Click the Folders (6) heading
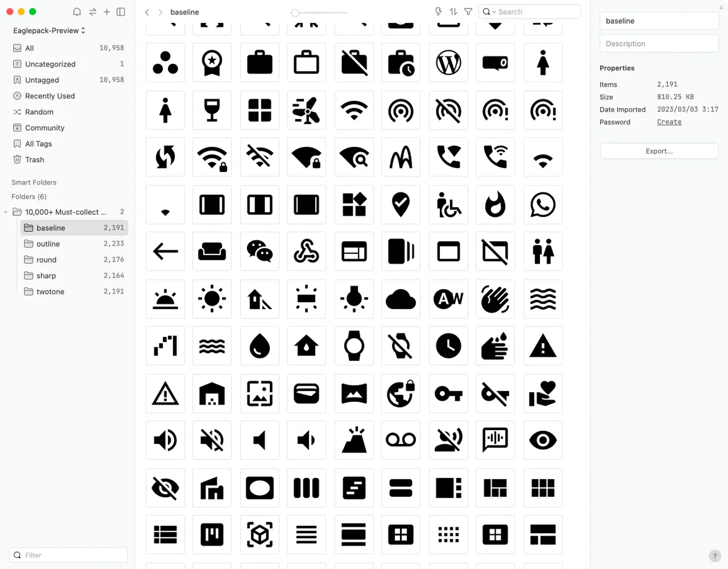 pos(29,197)
